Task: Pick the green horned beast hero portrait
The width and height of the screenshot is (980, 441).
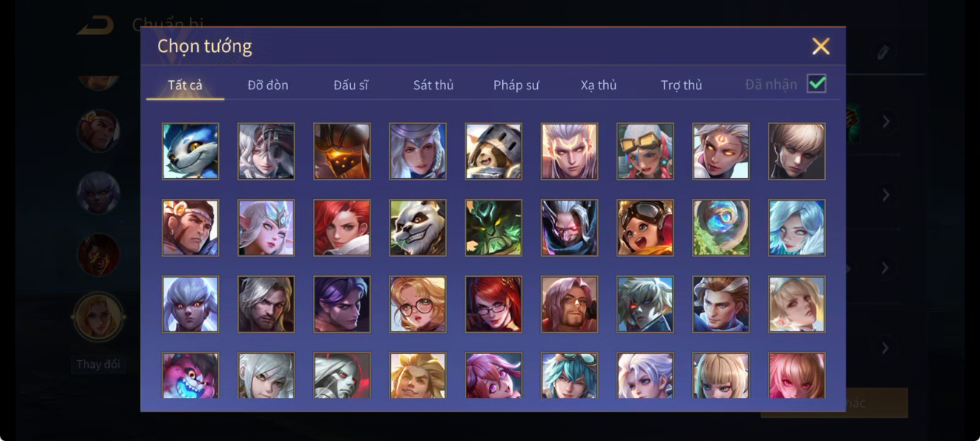Action: [x=493, y=228]
